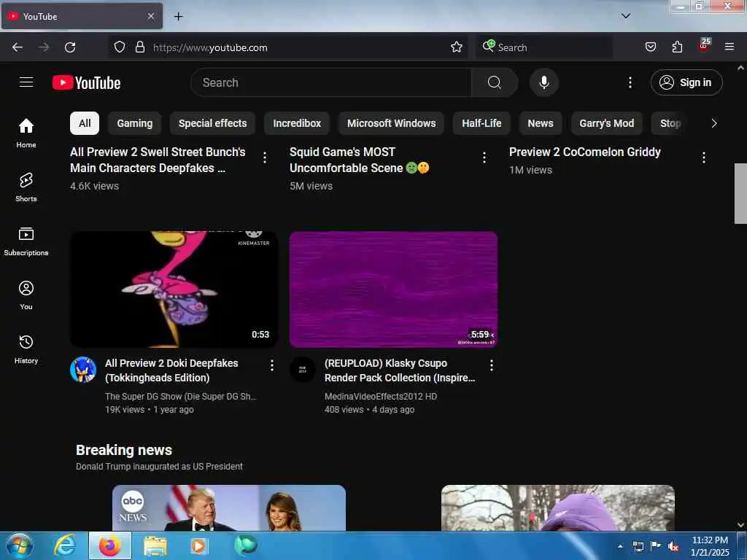Play the Doki Deepfakes video thumbnail
This screenshot has height=560, width=747.
(x=174, y=289)
